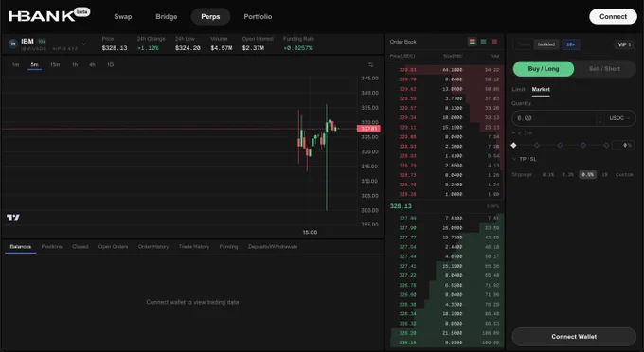Select Buy / Long side
The width and height of the screenshot is (644, 352).
coord(544,69)
